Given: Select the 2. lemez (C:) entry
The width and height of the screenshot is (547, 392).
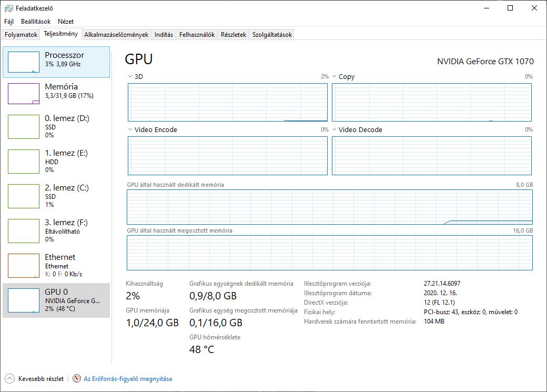Looking at the screenshot, I should pos(56,196).
